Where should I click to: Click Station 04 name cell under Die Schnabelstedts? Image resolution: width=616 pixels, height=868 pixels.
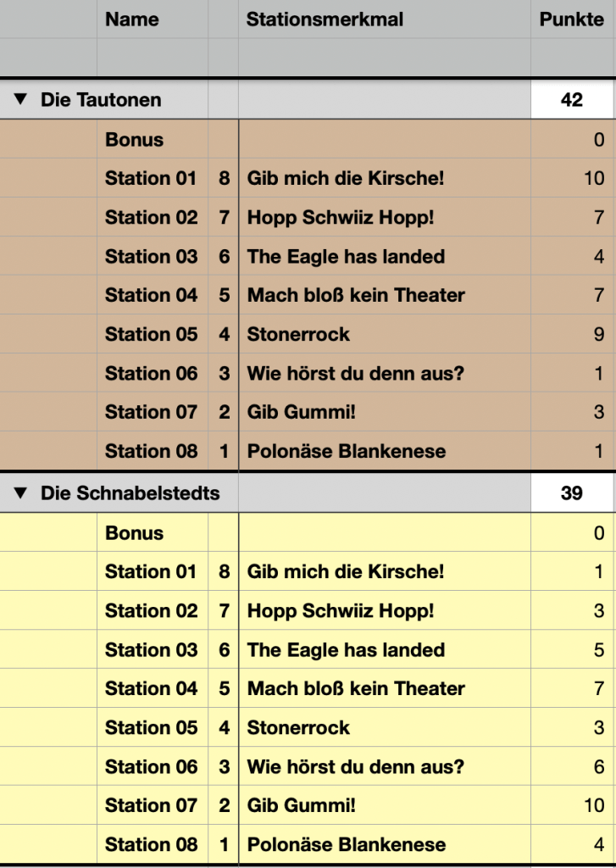pyautogui.click(x=151, y=688)
